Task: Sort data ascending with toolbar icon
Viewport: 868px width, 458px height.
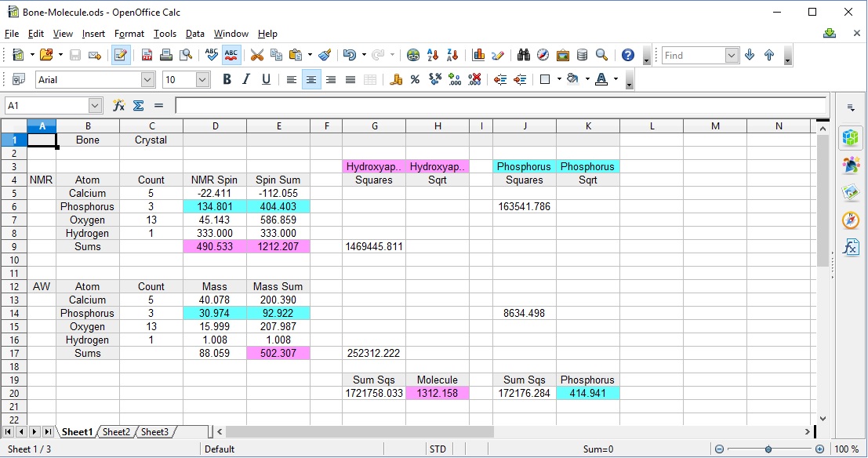Action: 432,55
